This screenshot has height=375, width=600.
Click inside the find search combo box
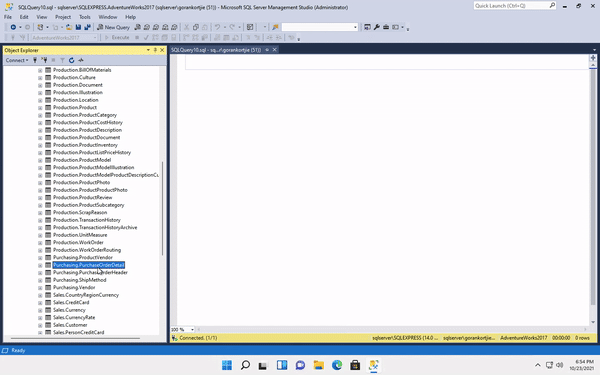[x=317, y=27]
